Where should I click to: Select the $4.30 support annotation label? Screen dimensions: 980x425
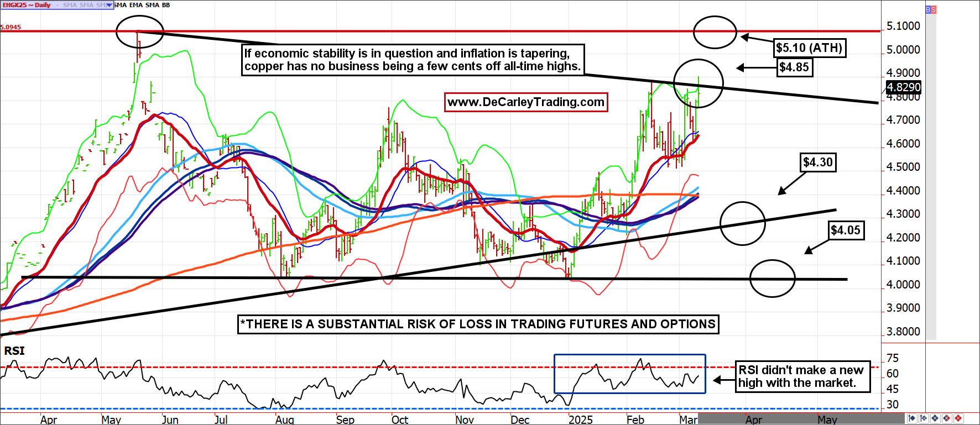(x=818, y=162)
